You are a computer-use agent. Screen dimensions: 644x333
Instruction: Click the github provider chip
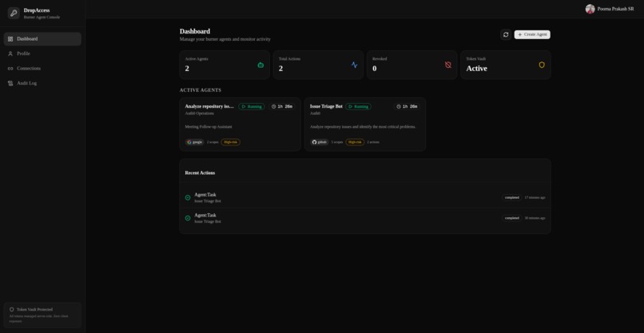pyautogui.click(x=320, y=142)
